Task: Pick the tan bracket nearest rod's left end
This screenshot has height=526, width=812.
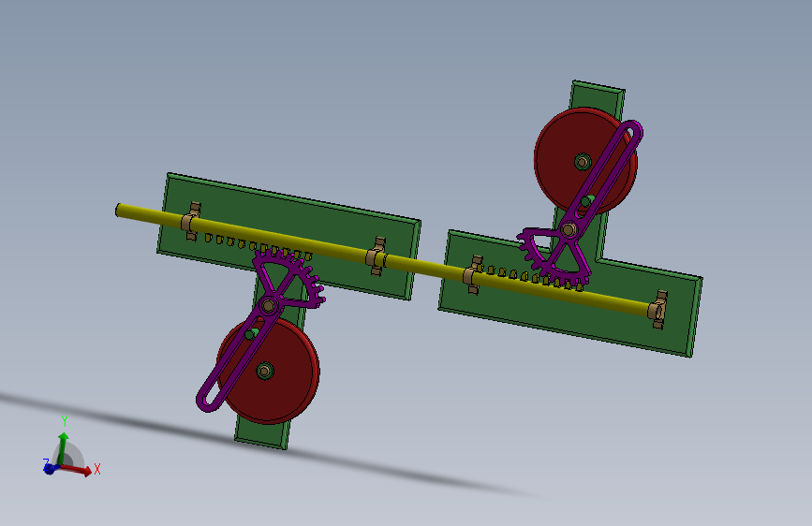Action: tap(190, 222)
